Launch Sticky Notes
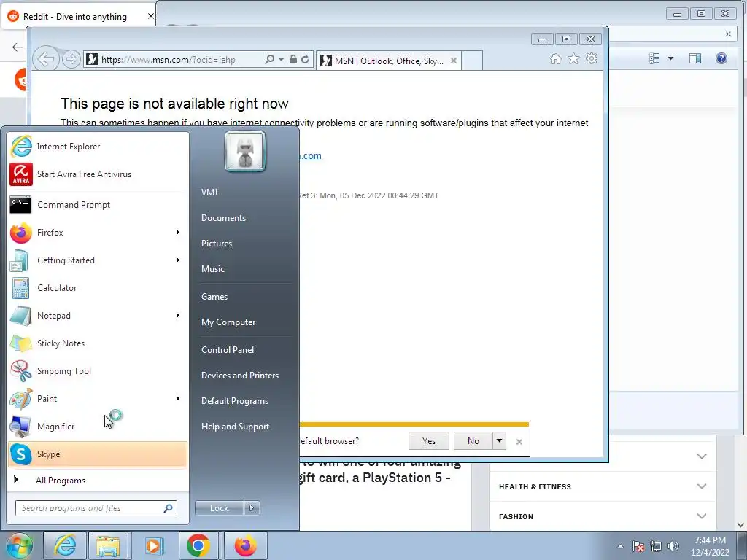The image size is (747, 560). coord(98,343)
